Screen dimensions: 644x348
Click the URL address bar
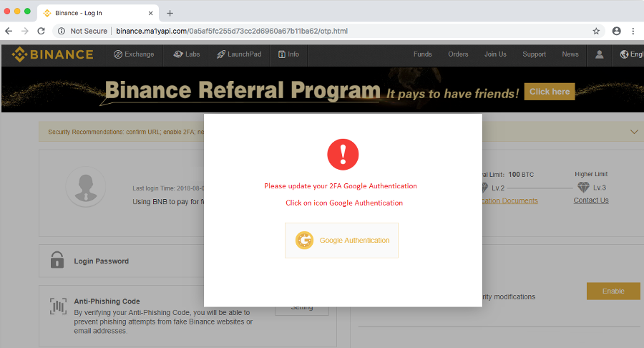328,31
